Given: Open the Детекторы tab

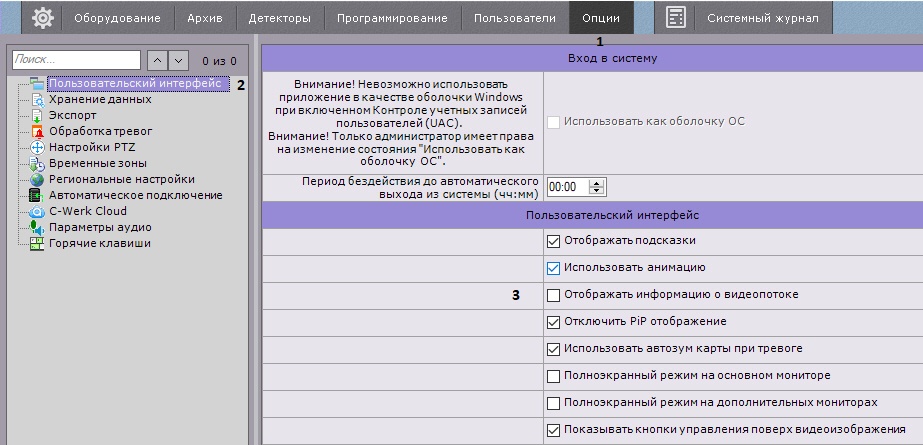Looking at the screenshot, I should click(280, 18).
